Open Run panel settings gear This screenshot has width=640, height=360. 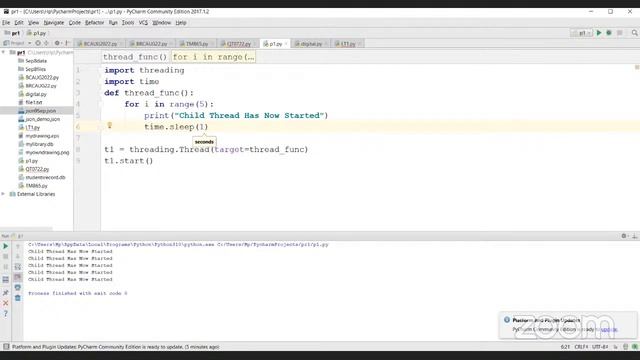click(624, 236)
